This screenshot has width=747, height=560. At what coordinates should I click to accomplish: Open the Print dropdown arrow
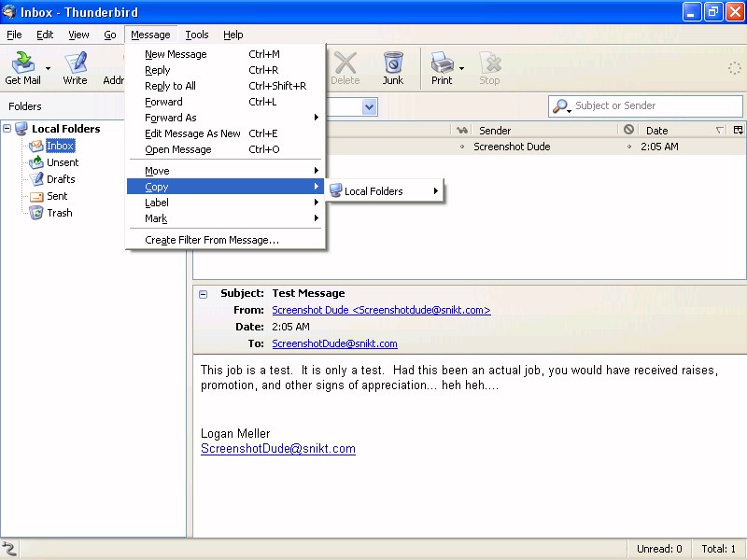461,68
